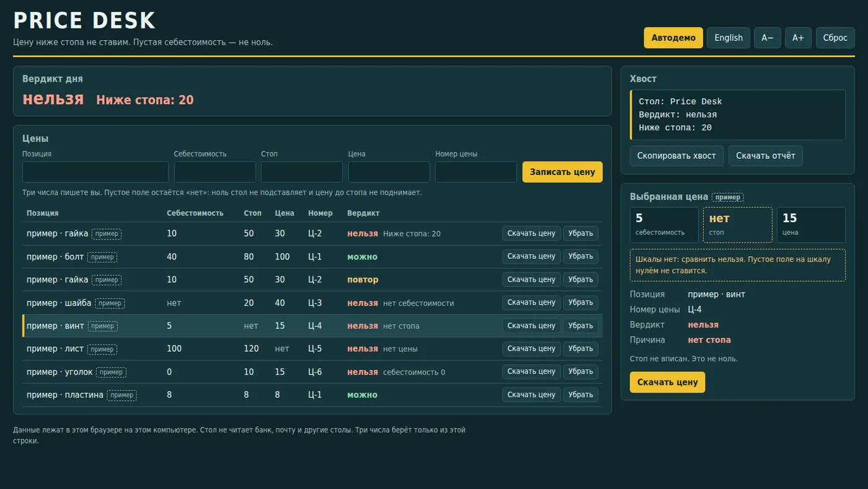The image size is (868, 489).
Task: Click the Цена input field
Action: click(389, 172)
